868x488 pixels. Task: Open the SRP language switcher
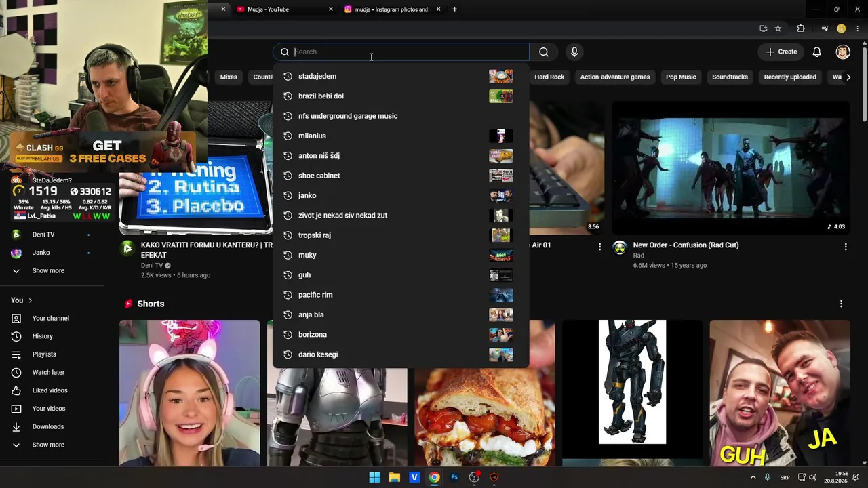785,477
